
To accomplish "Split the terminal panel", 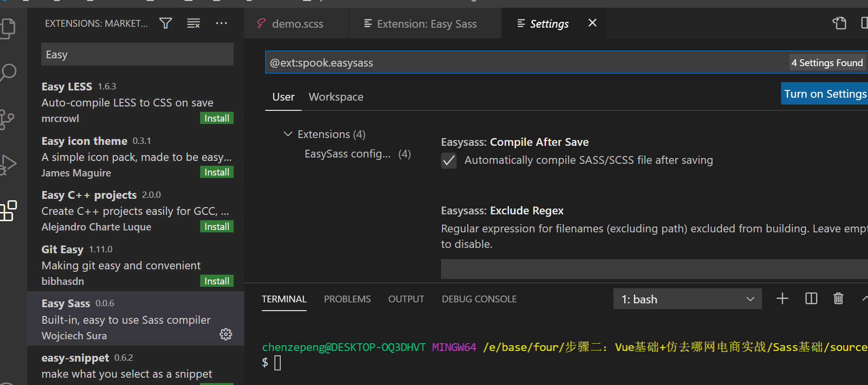I will click(x=811, y=298).
